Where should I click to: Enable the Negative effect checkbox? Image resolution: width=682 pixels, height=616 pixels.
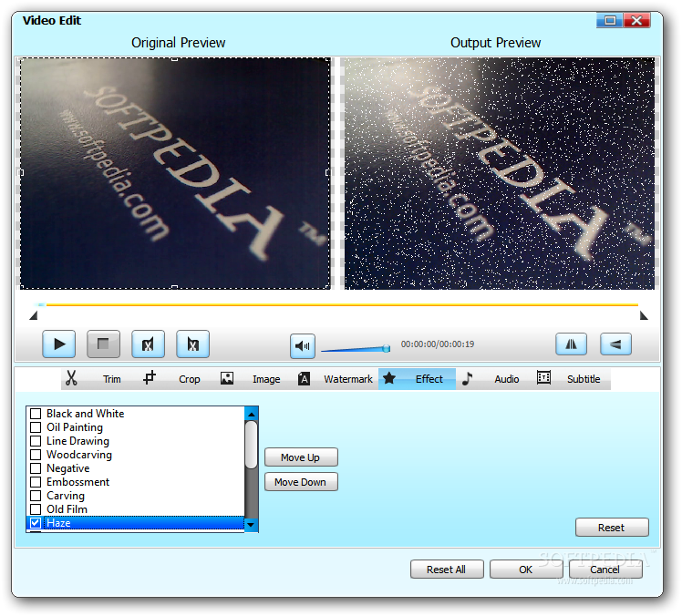pyautogui.click(x=36, y=468)
